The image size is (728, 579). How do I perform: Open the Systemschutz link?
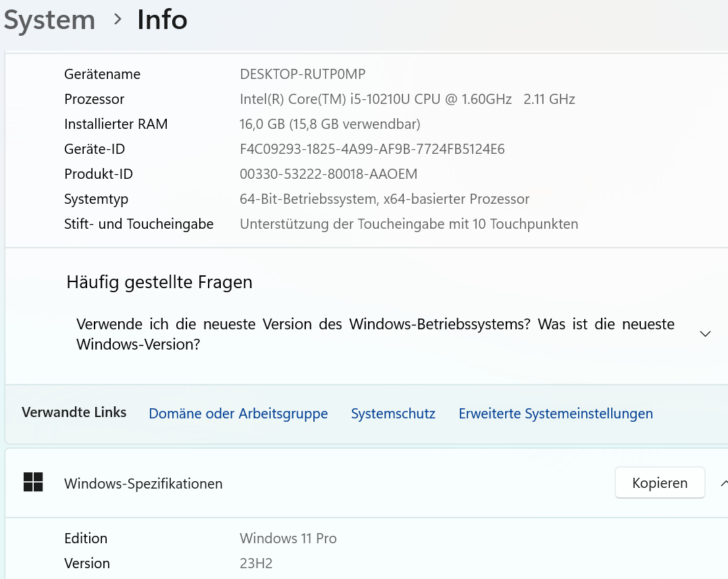[393, 414]
